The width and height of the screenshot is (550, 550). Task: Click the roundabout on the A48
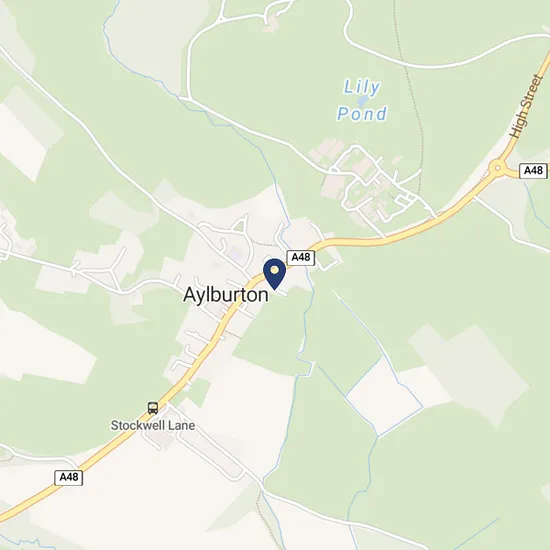point(497,168)
